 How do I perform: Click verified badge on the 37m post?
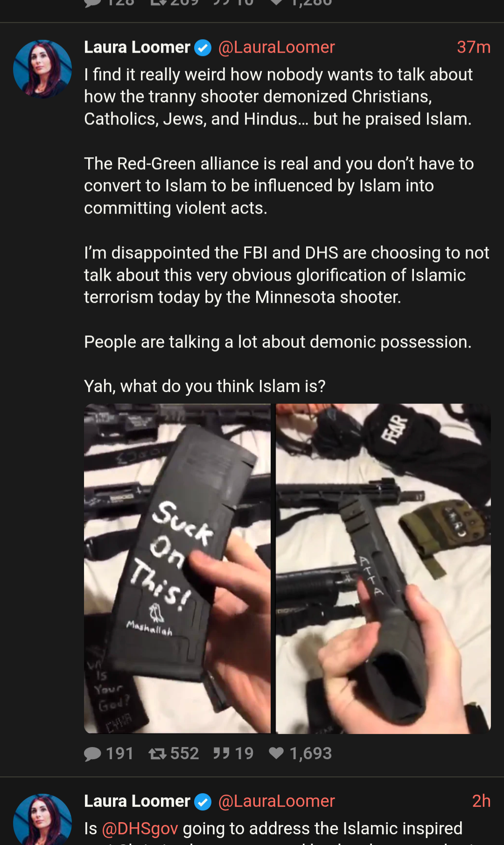(203, 48)
